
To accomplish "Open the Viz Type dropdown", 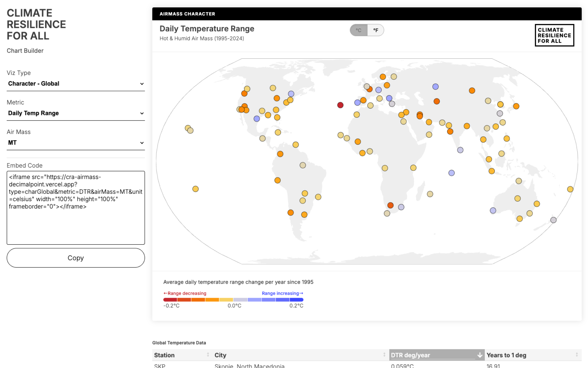I will (76, 84).
